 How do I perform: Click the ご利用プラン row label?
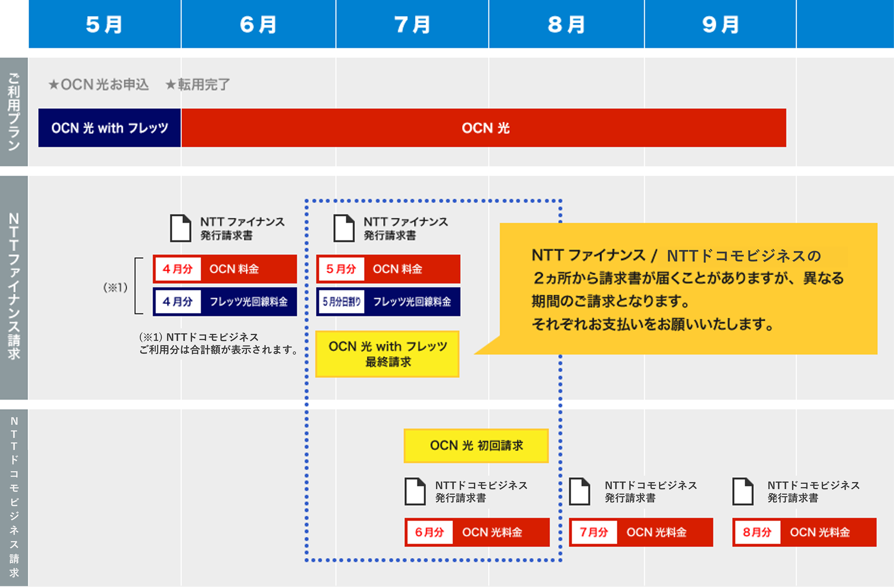point(14,112)
